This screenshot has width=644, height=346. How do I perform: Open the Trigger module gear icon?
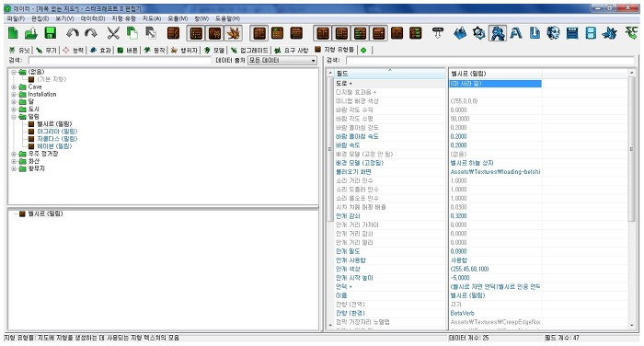479,33
